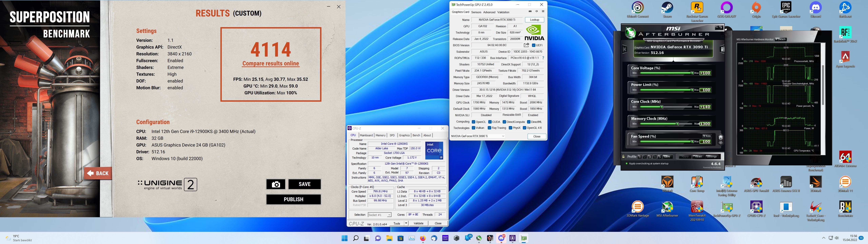The image size is (868, 244).
Task: Toggle the OpenCL checkbox
Action: pyautogui.click(x=474, y=122)
